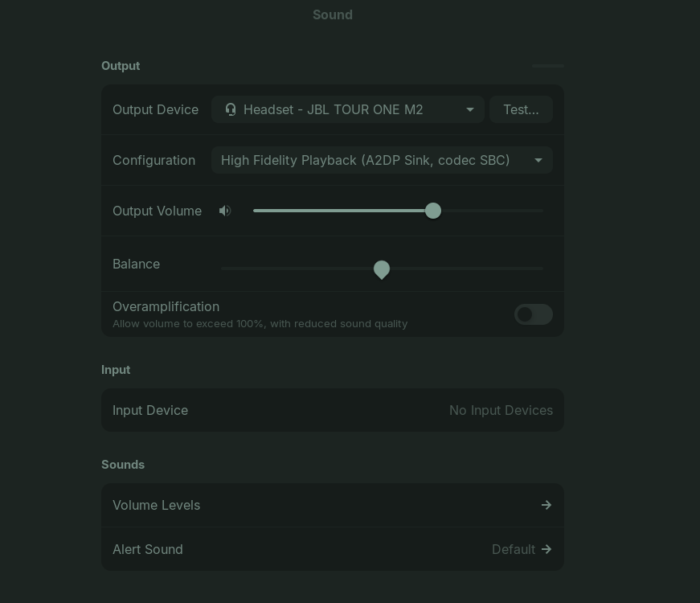Mute output using the speaker icon

tap(225, 211)
